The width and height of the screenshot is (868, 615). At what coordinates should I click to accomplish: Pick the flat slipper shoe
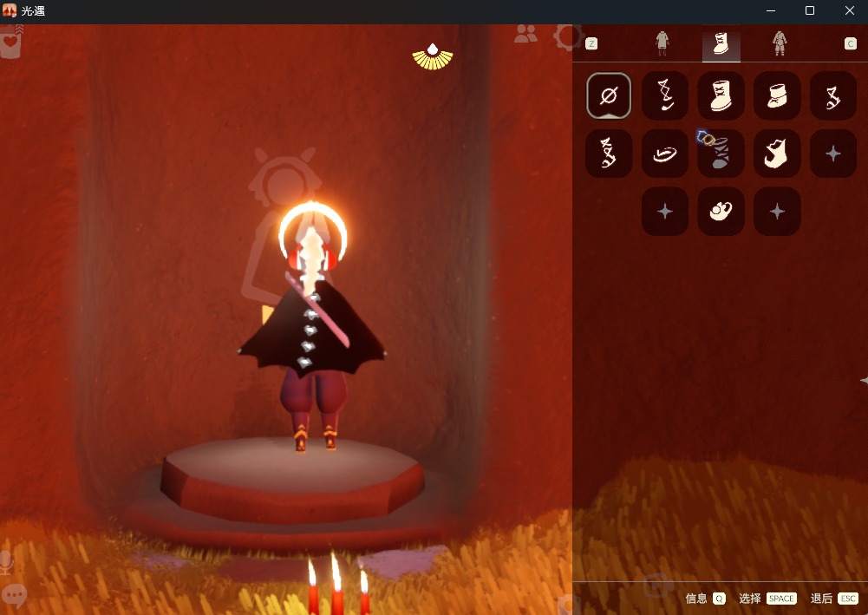pyautogui.click(x=665, y=154)
